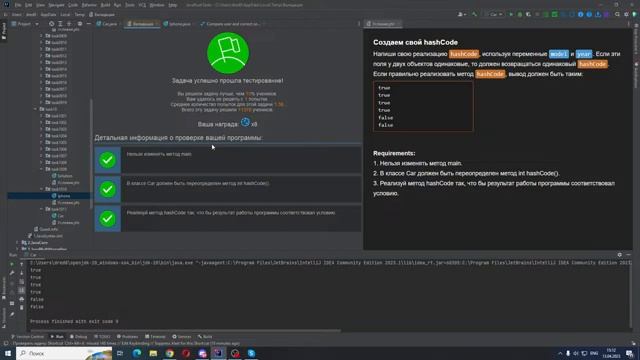Click the Project panel vertical scrollbar

(91, 153)
